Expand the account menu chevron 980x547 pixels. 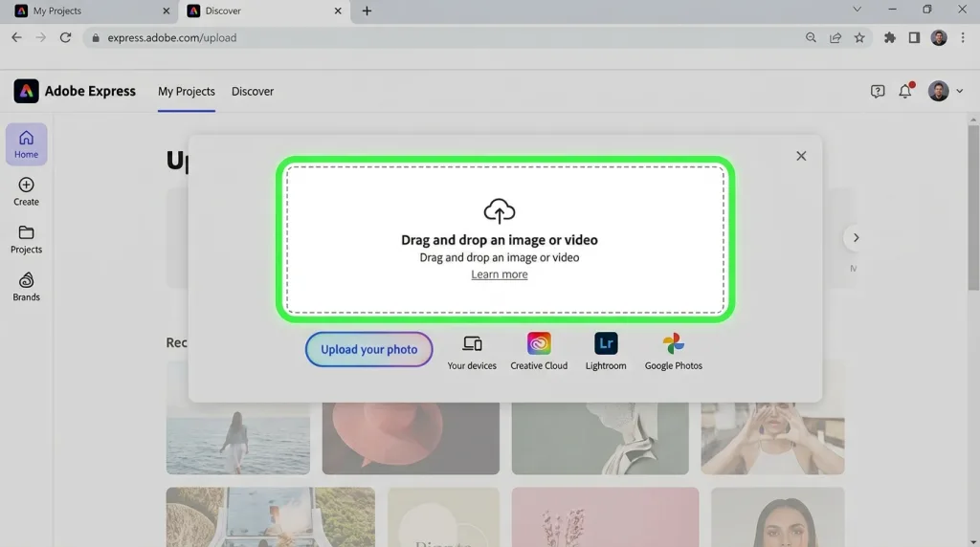(x=959, y=91)
